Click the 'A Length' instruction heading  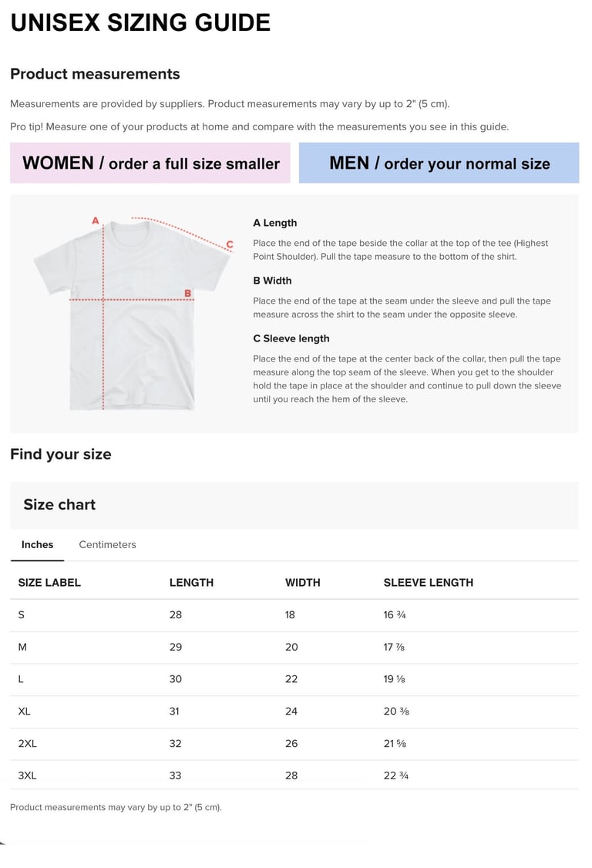(x=274, y=223)
